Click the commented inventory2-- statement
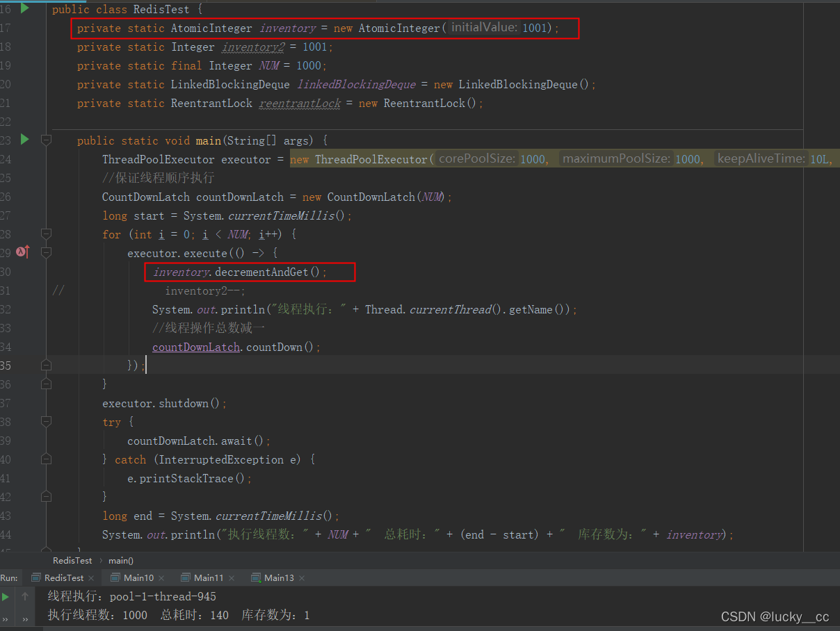Image resolution: width=840 pixels, height=631 pixels. click(205, 290)
